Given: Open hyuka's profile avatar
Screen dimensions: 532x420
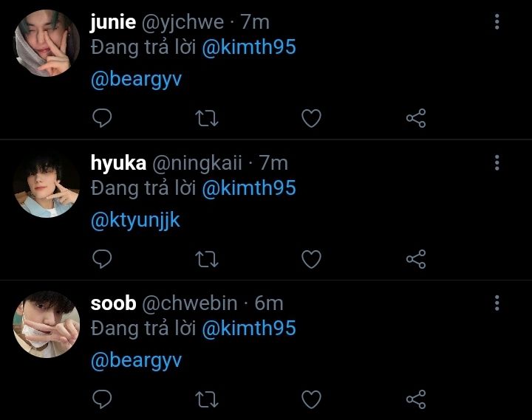Looking at the screenshot, I should [47, 184].
